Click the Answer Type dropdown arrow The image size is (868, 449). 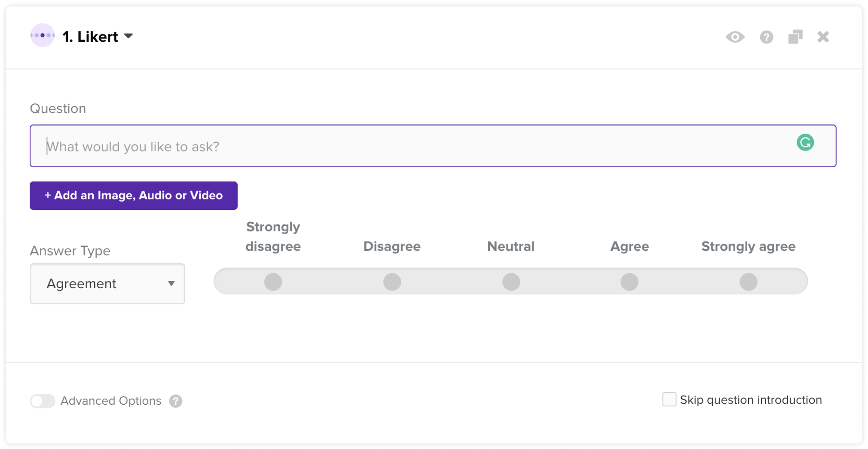tap(171, 283)
